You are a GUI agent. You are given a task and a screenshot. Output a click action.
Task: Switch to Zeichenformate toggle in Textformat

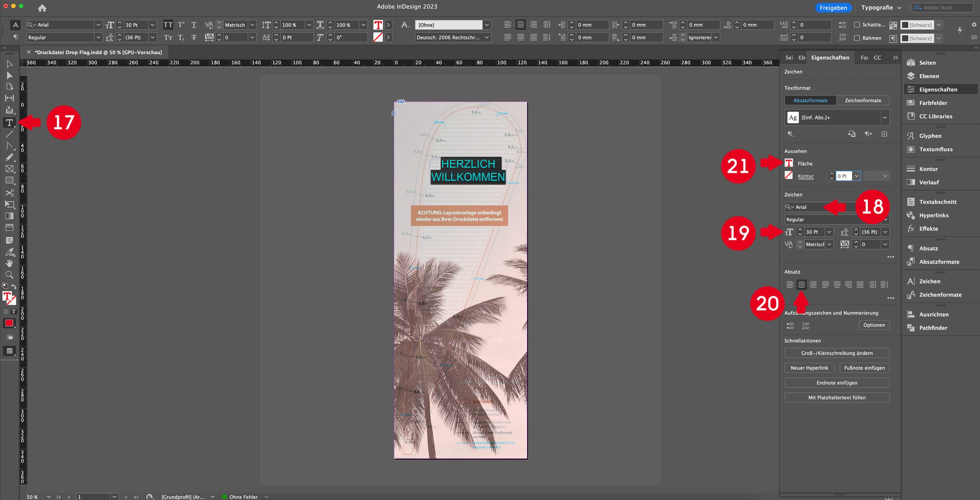tap(862, 100)
